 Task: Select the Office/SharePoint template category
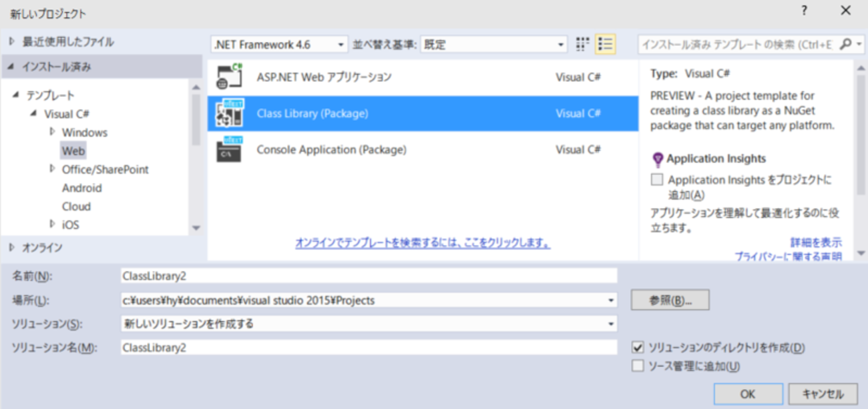pyautogui.click(x=105, y=169)
